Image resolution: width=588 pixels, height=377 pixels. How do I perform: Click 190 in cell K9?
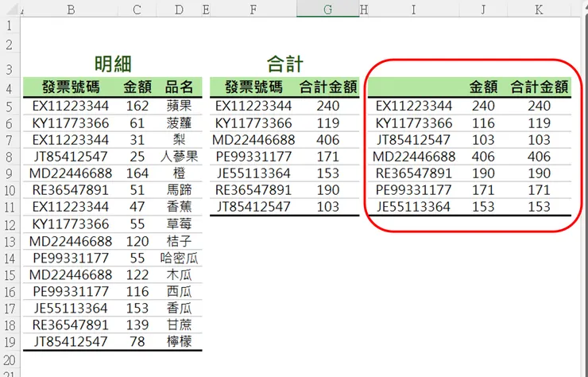click(x=539, y=173)
